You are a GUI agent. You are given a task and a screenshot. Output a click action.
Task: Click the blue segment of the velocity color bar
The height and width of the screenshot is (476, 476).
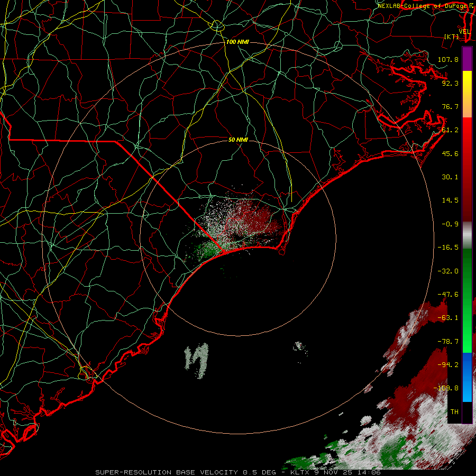coord(467,377)
